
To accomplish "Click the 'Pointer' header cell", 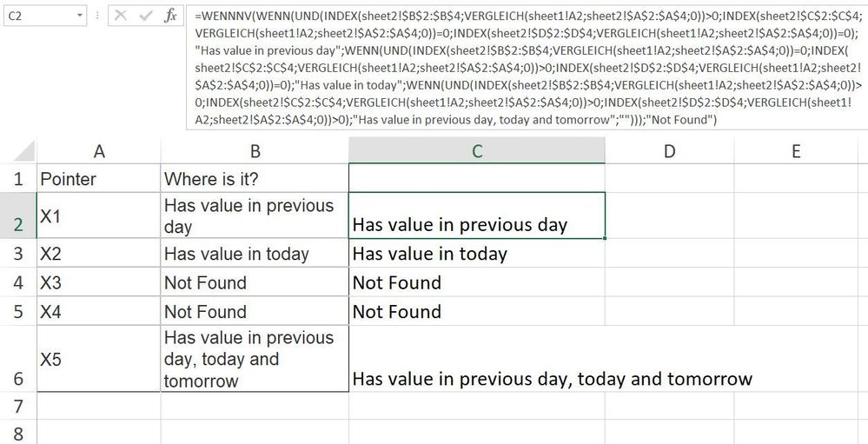I will 98,179.
